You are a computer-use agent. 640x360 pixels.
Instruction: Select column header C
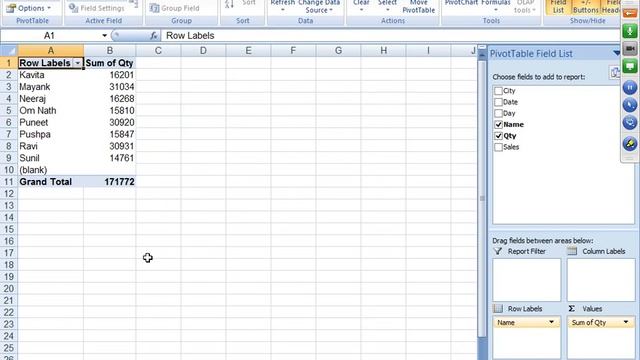(158, 51)
